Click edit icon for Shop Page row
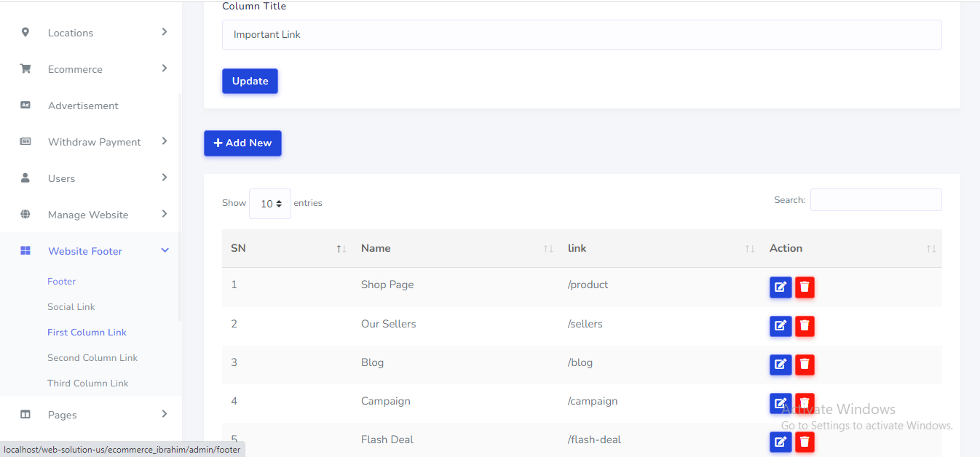The width and height of the screenshot is (980, 457). 780,287
